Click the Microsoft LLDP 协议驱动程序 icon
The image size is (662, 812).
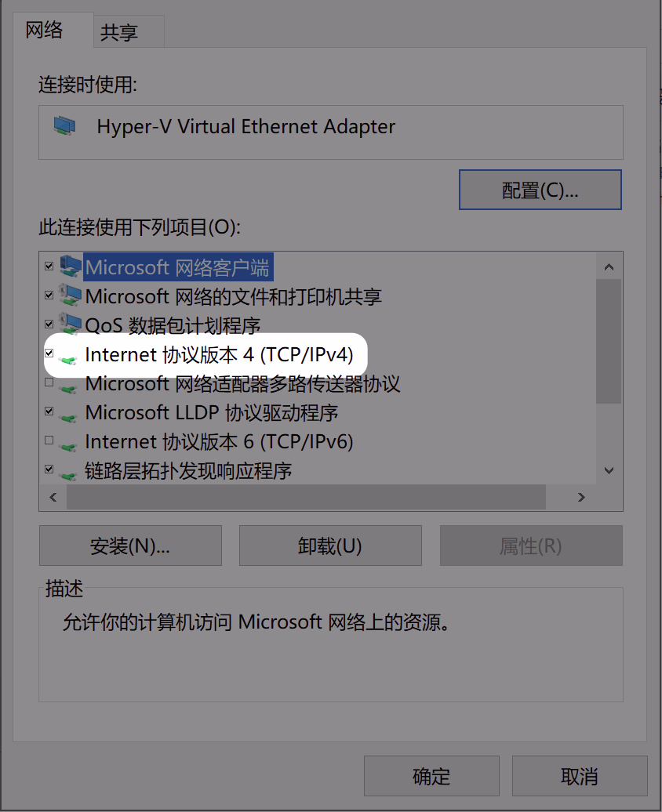(x=68, y=417)
